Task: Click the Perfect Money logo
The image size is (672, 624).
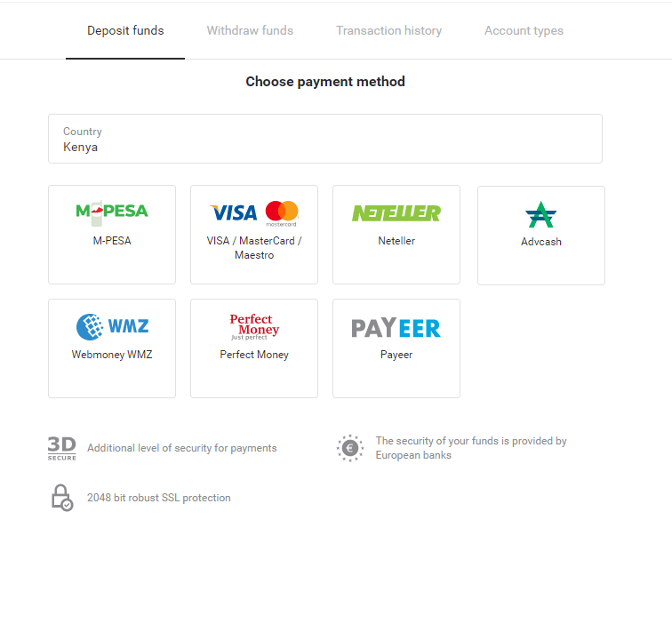Action: 254,327
